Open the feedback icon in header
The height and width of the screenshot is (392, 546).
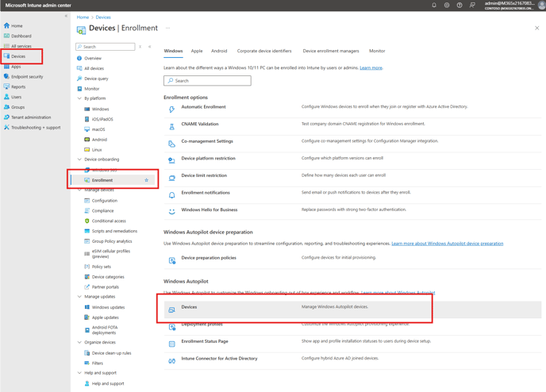tap(472, 6)
